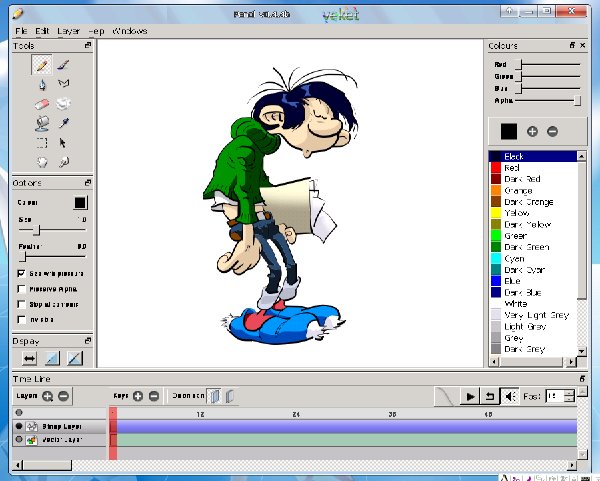Screen dimensions: 600x481
Task: Open the Help menu
Action: click(x=96, y=31)
